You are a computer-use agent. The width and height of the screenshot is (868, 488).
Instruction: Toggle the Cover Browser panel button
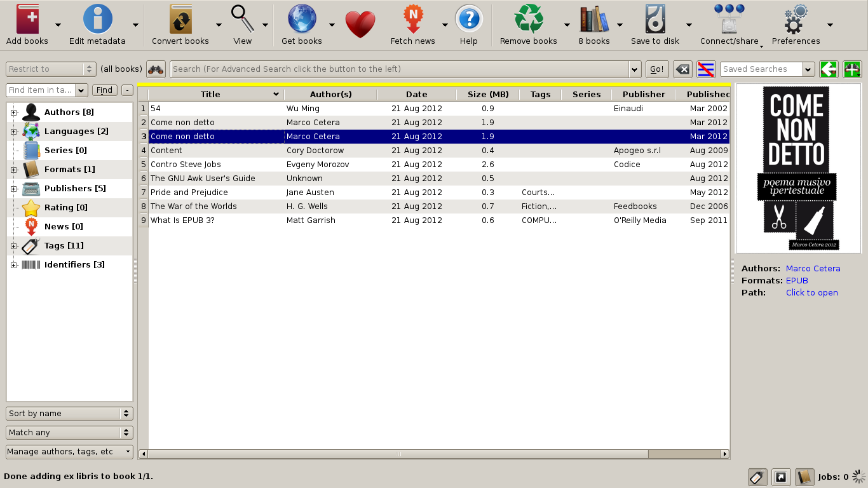coord(781,477)
